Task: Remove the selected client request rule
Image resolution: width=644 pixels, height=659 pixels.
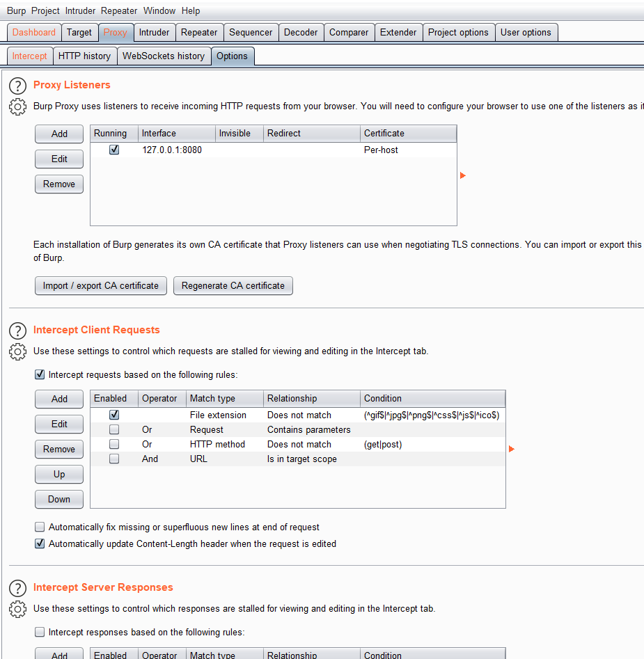Action: tap(59, 450)
